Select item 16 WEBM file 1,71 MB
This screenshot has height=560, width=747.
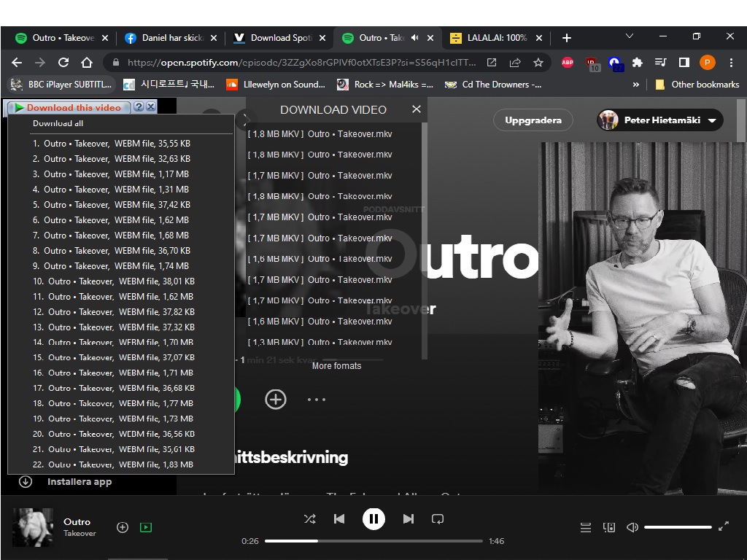tap(121, 373)
